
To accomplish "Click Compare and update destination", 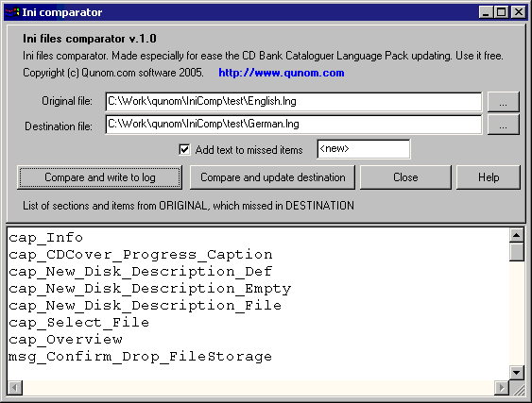I will [x=272, y=177].
